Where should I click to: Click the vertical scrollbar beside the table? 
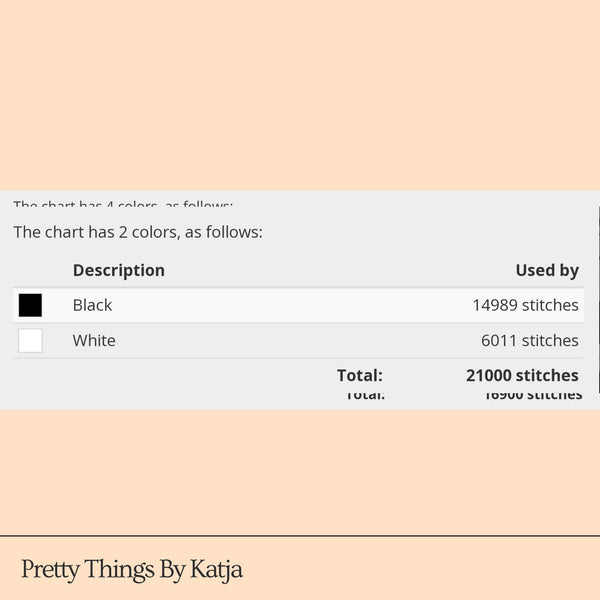pyautogui.click(x=598, y=300)
